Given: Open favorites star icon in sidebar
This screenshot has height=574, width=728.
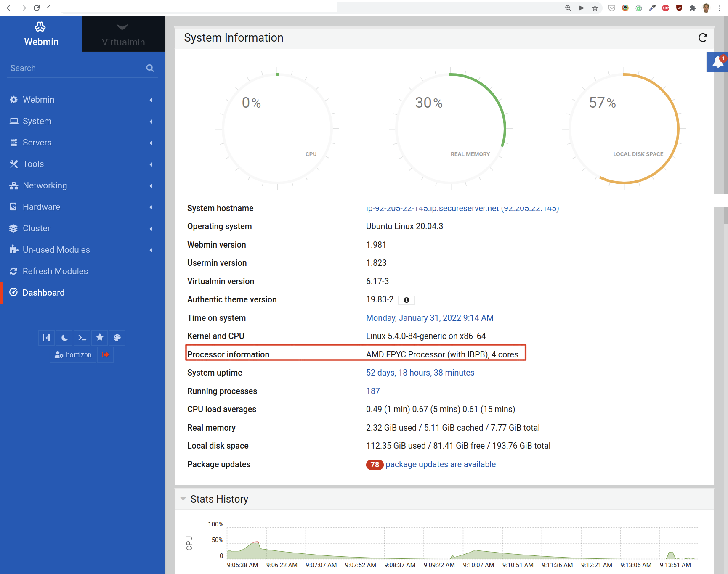Looking at the screenshot, I should 100,338.
